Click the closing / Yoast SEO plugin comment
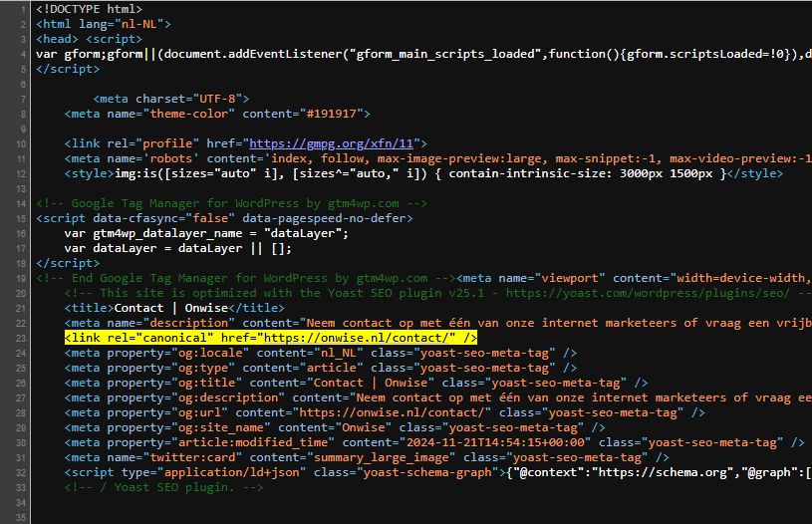This screenshot has width=812, height=524. click(x=163, y=488)
